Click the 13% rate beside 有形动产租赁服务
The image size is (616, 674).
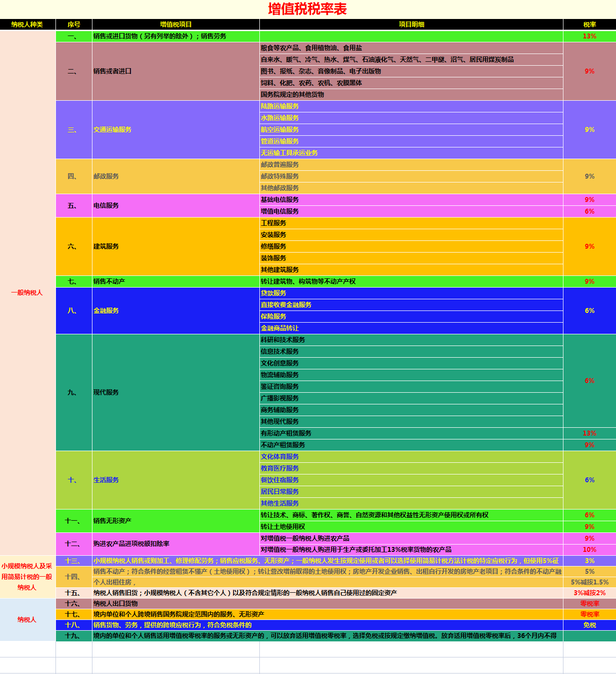(x=589, y=433)
